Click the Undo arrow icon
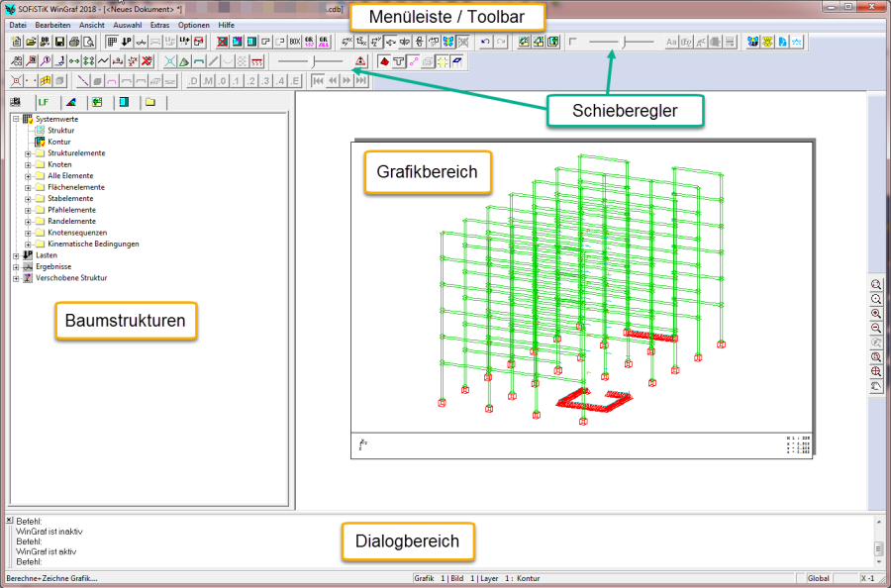 pos(485,42)
